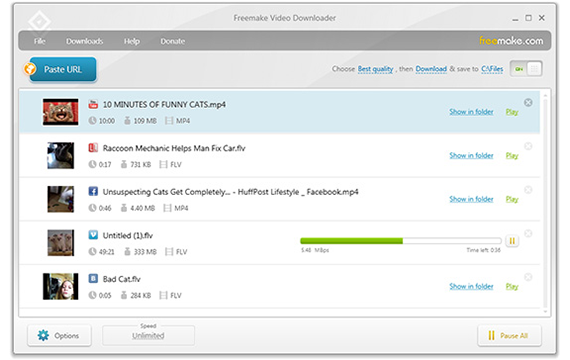
Task: Click the Paste URL button
Action: click(63, 69)
